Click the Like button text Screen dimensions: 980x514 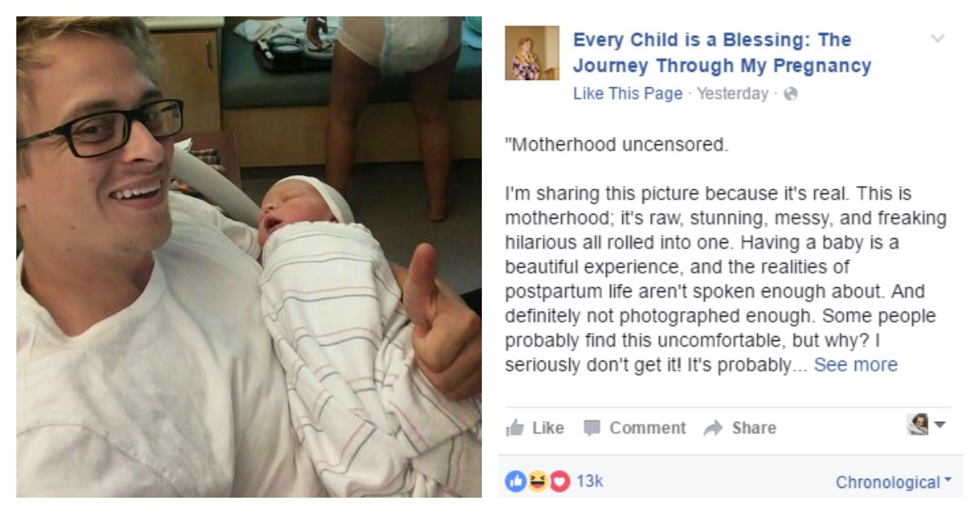tap(548, 428)
